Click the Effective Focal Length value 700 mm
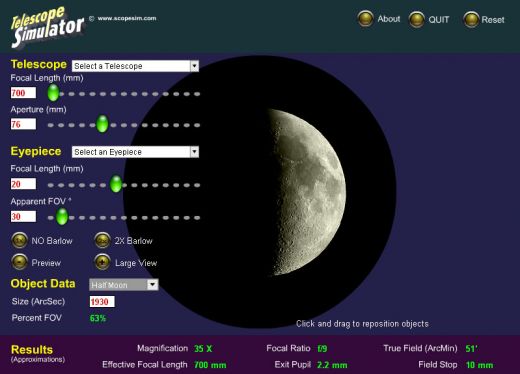 [210, 365]
